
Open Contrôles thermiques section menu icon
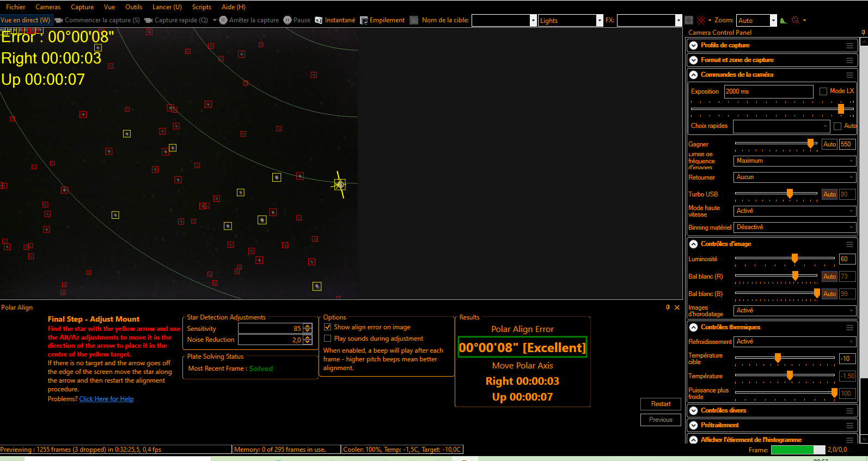pyautogui.click(x=849, y=327)
